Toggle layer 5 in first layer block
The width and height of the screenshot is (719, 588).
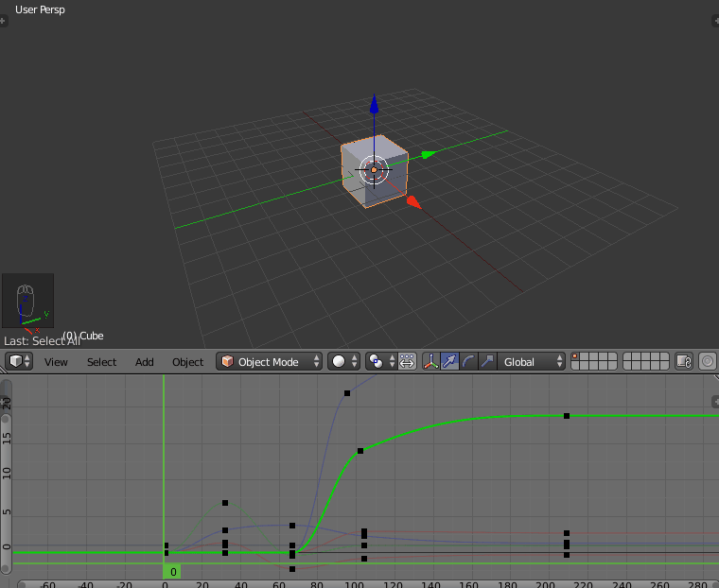click(612, 357)
